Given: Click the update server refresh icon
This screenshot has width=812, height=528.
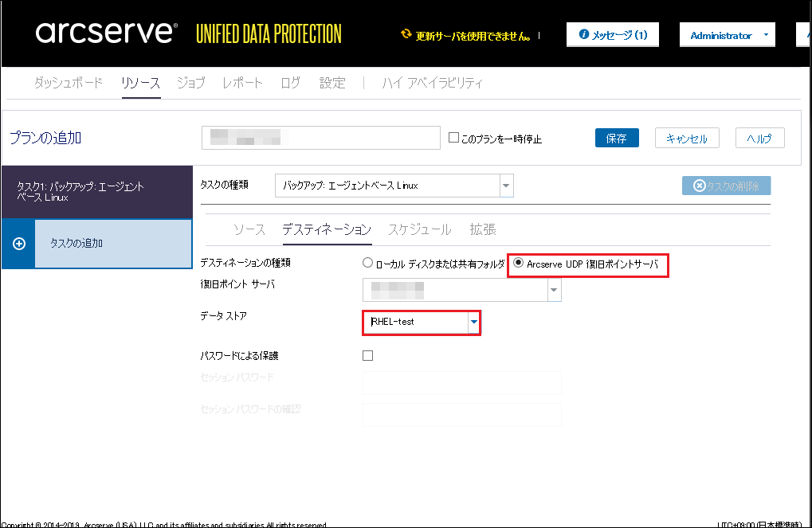Looking at the screenshot, I should tap(406, 34).
